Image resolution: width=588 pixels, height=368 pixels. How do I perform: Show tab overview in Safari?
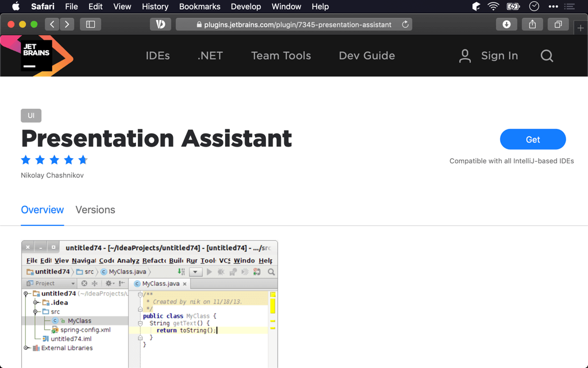(x=558, y=24)
